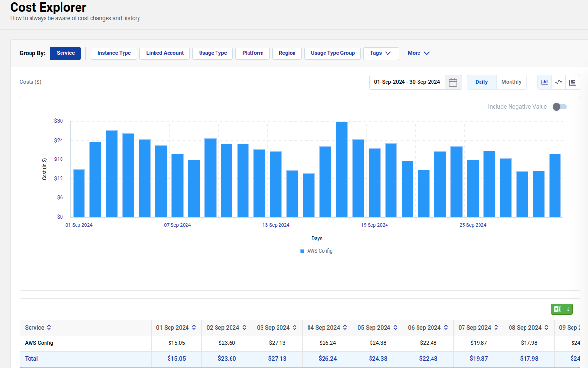The image size is (588, 368).
Task: Click the $19.87 cell in AWS Config row
Action: pos(479,343)
